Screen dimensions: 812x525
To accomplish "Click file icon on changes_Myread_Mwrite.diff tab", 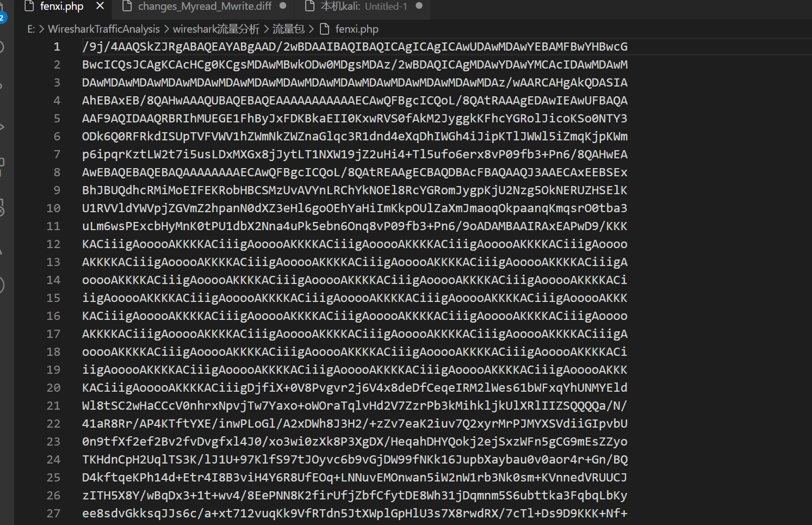I will click(127, 6).
